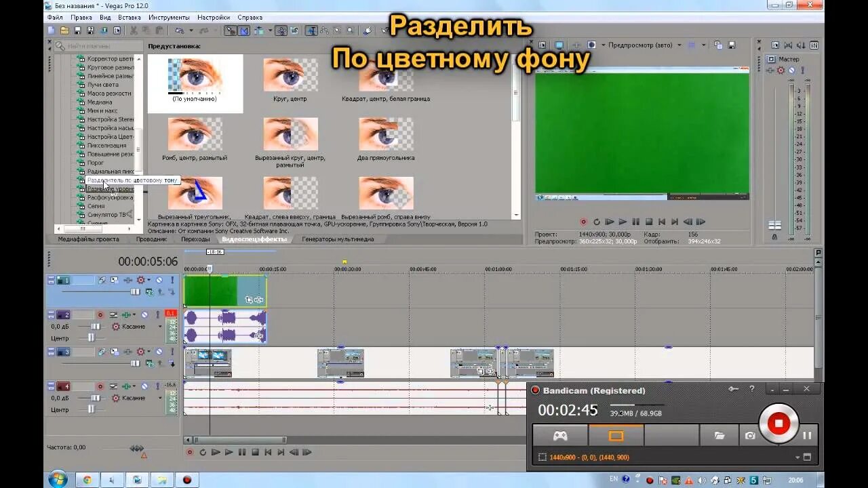Copy preview snapshot to clipboard
The width and height of the screenshot is (868, 488).
click(717, 45)
